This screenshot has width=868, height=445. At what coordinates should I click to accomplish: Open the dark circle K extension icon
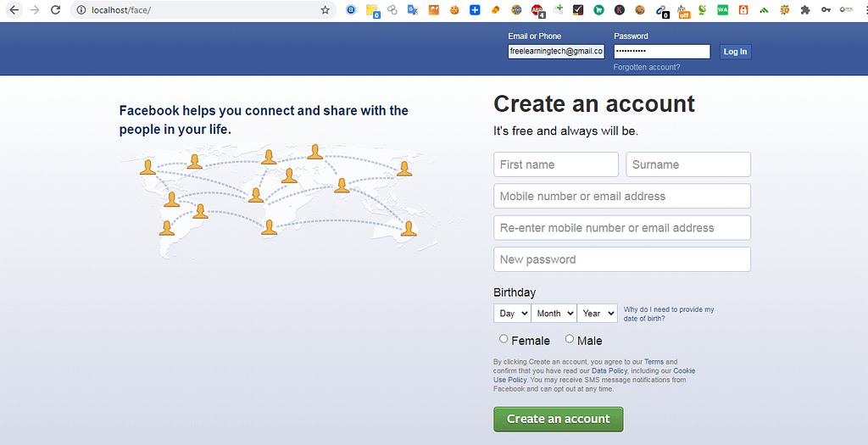tap(620, 9)
